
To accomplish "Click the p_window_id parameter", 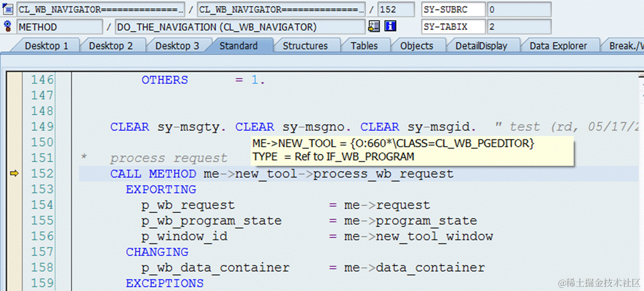I will click(x=184, y=236).
